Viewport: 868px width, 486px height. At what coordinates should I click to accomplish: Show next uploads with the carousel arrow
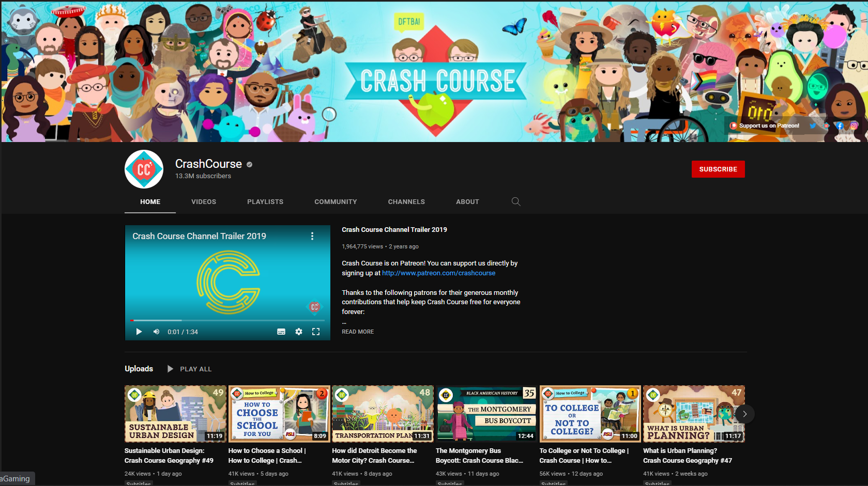tap(744, 414)
